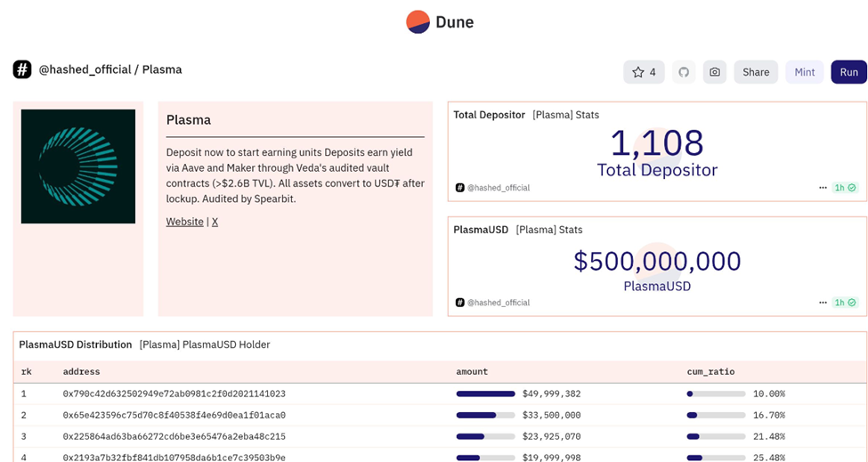Sort table by amount column header

pyautogui.click(x=472, y=371)
